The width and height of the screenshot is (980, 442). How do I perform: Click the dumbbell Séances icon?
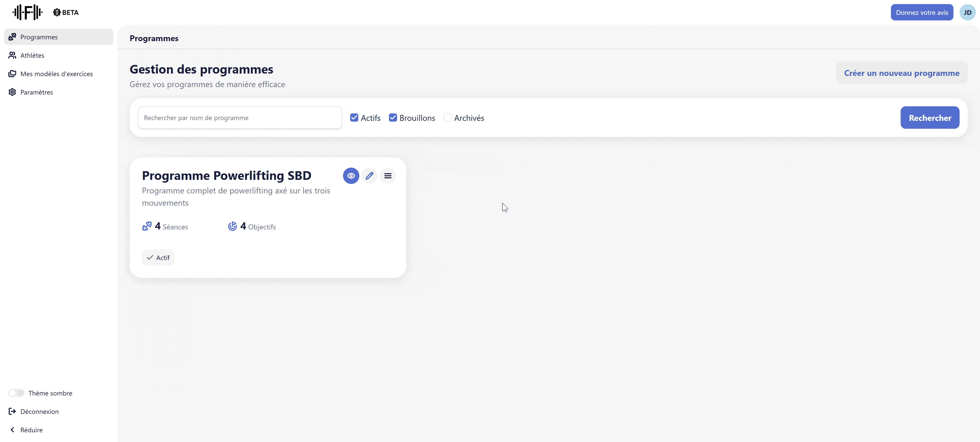(147, 227)
